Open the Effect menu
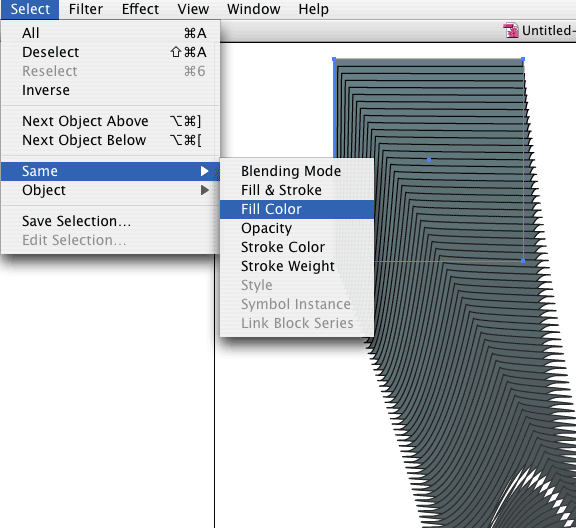 click(x=140, y=9)
